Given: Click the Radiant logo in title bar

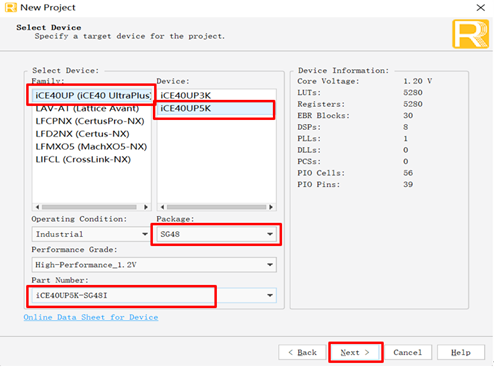Looking at the screenshot, I should click(x=11, y=7).
